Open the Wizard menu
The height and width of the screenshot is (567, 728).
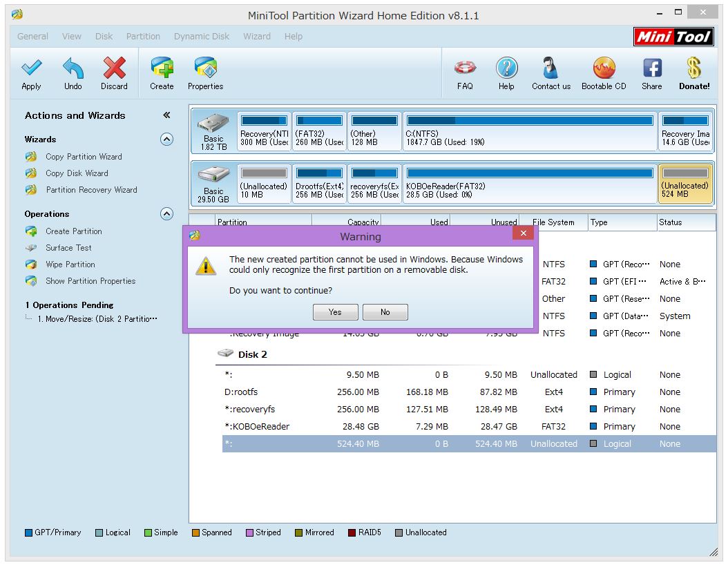pyautogui.click(x=257, y=36)
